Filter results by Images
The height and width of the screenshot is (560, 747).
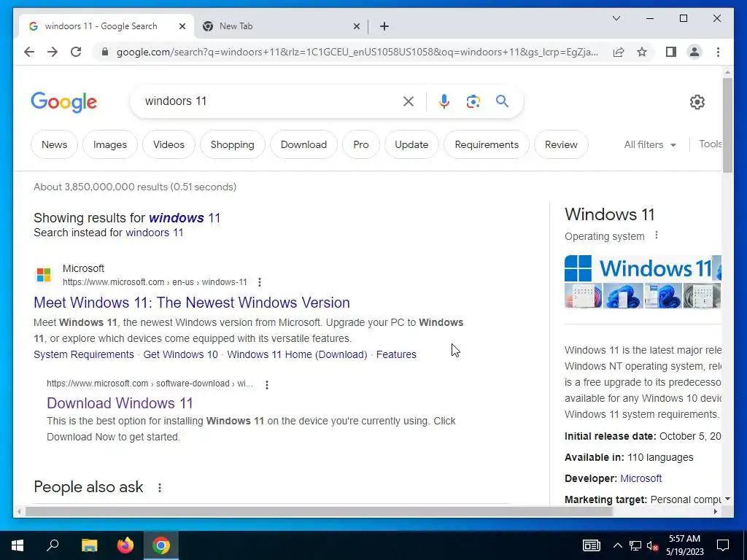(x=110, y=145)
